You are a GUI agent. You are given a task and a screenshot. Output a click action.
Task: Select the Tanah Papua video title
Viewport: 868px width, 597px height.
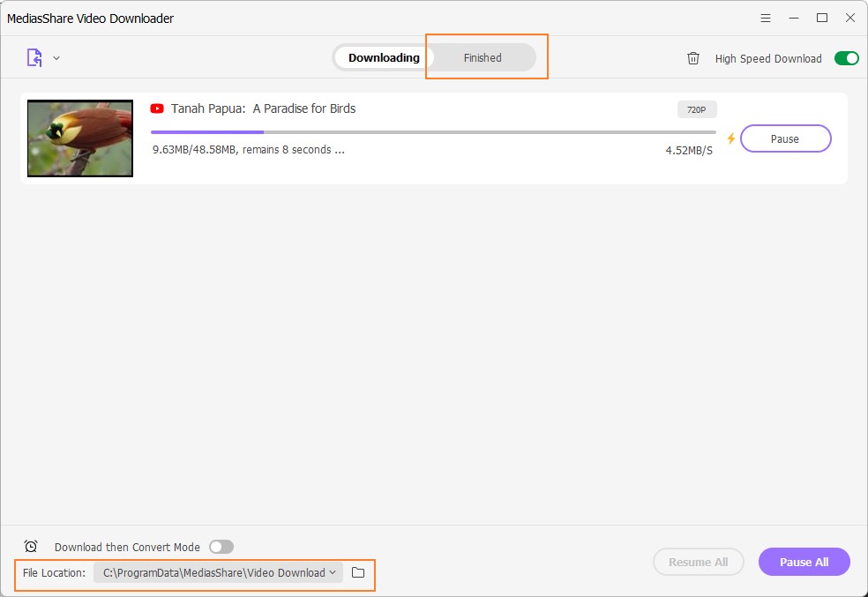coord(263,108)
